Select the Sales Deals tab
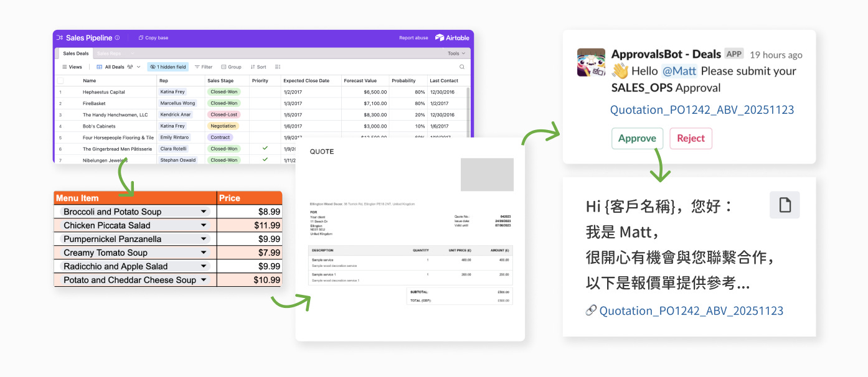Screen dimensions: 868x377 75,53
